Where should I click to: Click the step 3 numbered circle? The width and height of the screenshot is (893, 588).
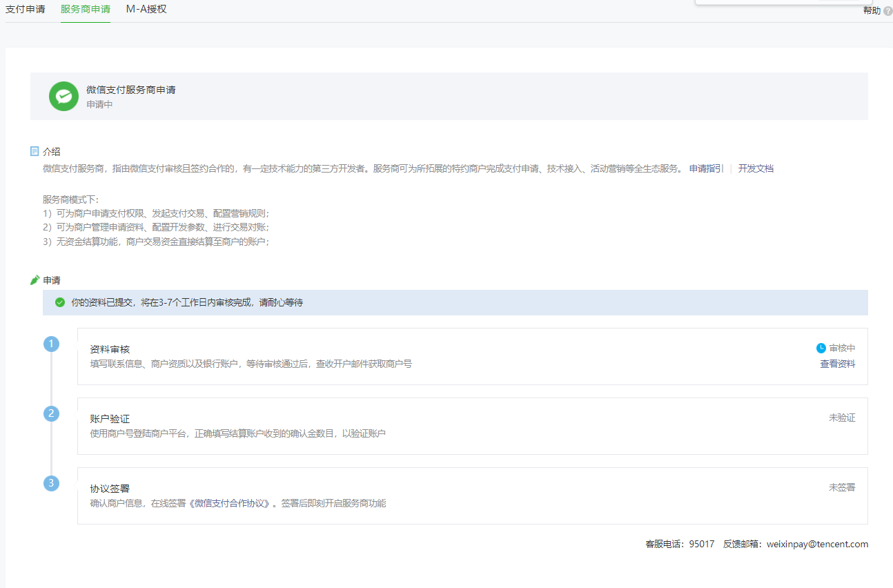(51, 483)
